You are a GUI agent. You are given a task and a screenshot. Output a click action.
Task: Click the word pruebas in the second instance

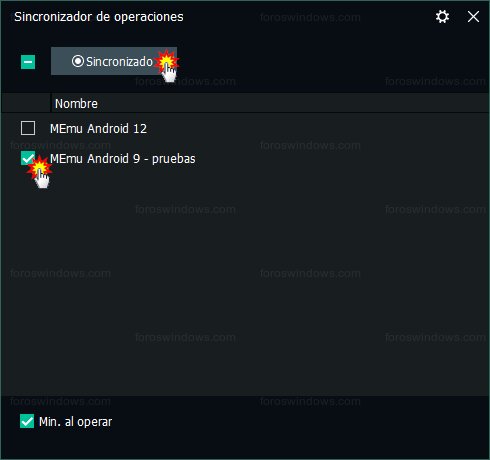(x=174, y=159)
